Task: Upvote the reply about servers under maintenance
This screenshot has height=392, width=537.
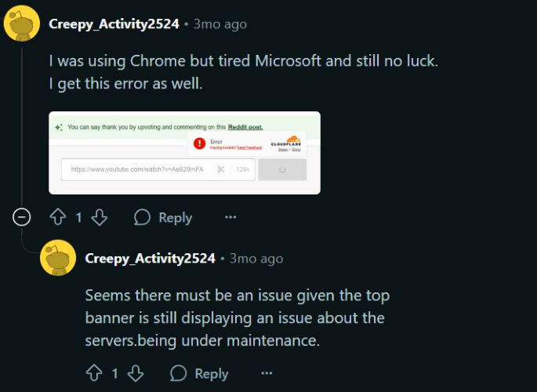Action: point(94,373)
